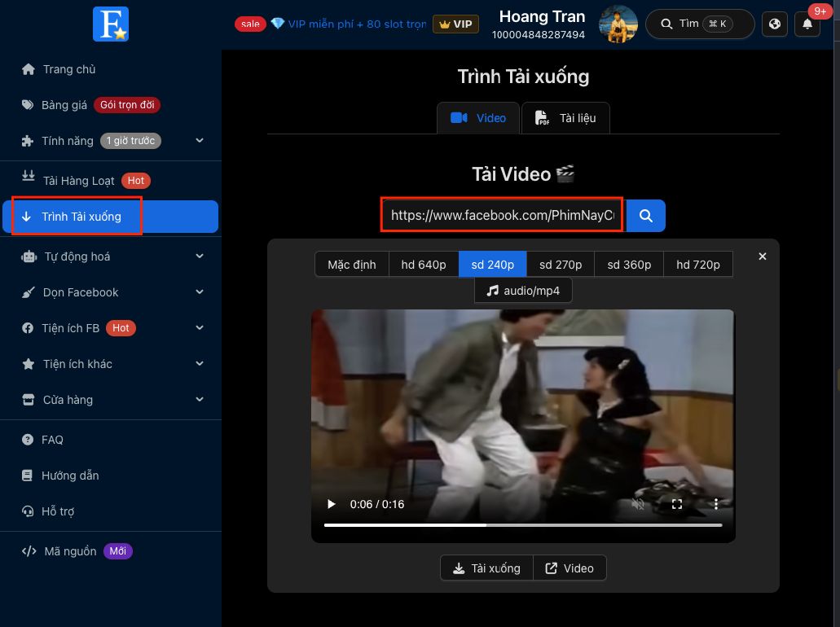Expand the Tự động hoá section chevron
The height and width of the screenshot is (627, 840).
pos(200,256)
